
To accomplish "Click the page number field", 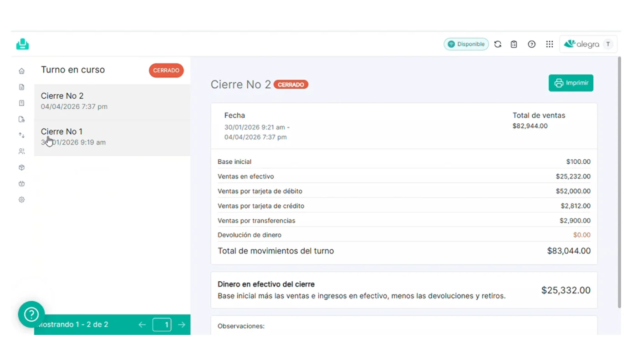I will tap(162, 324).
